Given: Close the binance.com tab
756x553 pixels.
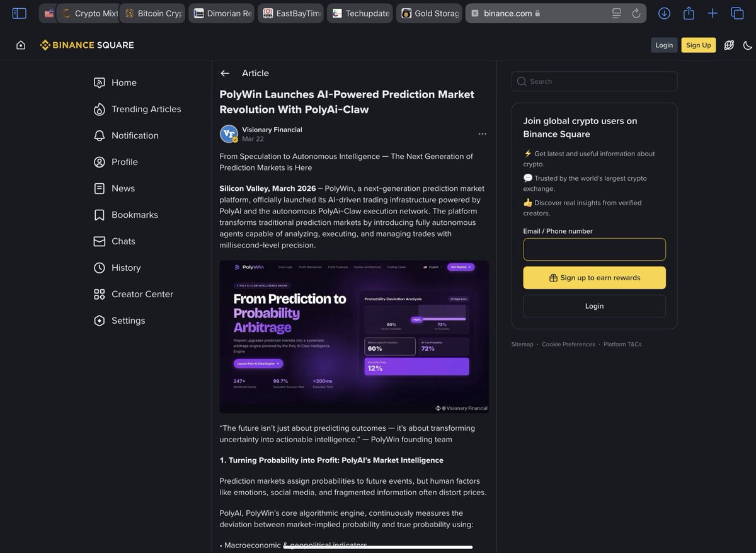Looking at the screenshot, I should (x=474, y=13).
